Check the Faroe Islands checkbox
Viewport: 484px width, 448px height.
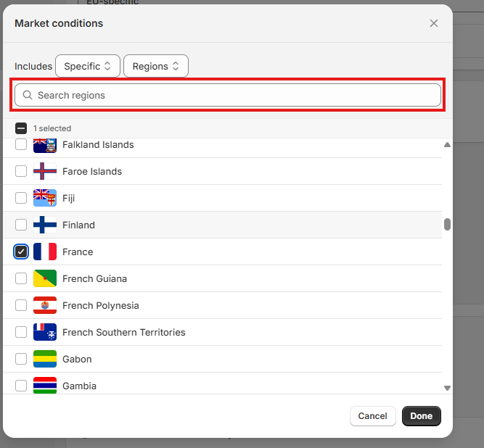pos(21,171)
